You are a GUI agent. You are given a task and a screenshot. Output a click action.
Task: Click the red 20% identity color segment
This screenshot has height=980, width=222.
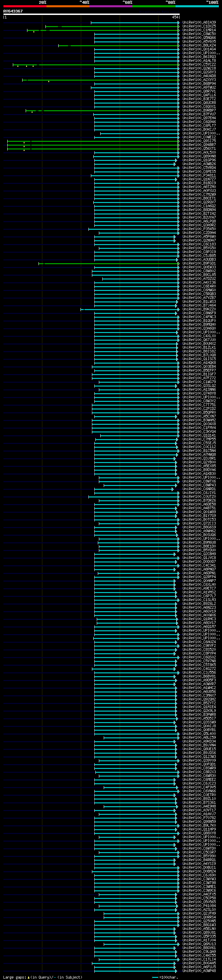point(25,6)
